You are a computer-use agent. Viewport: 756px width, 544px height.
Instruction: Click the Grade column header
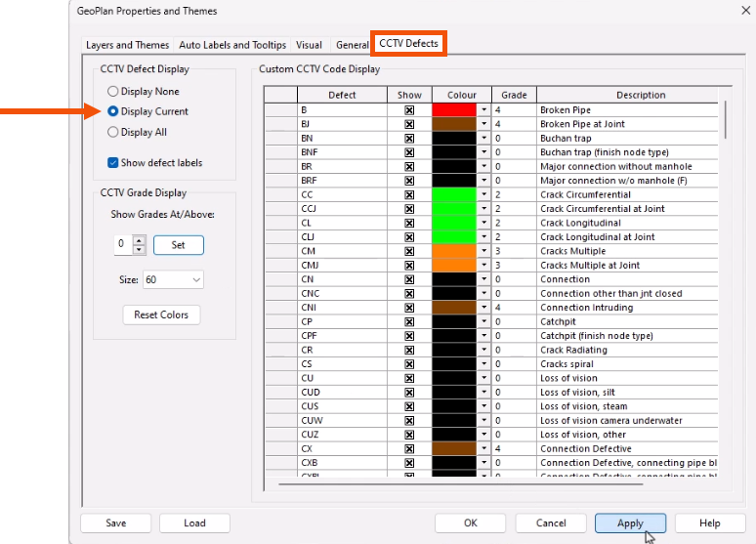click(514, 95)
